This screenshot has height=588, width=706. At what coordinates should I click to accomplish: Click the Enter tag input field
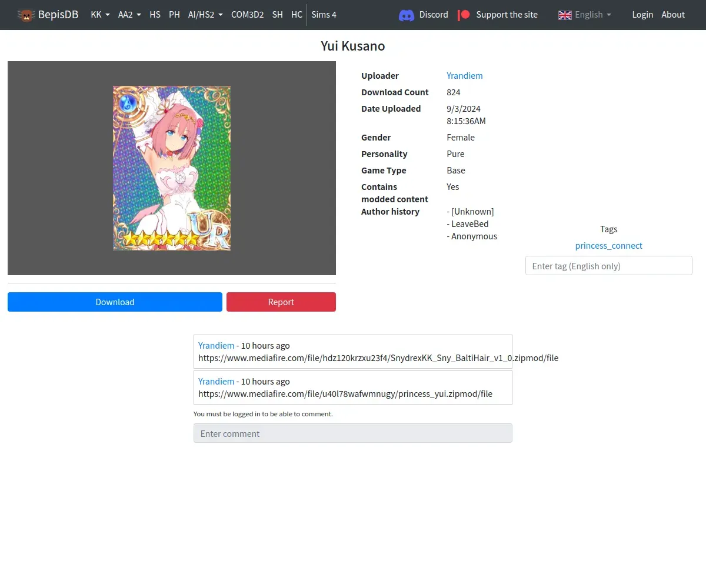[609, 266]
